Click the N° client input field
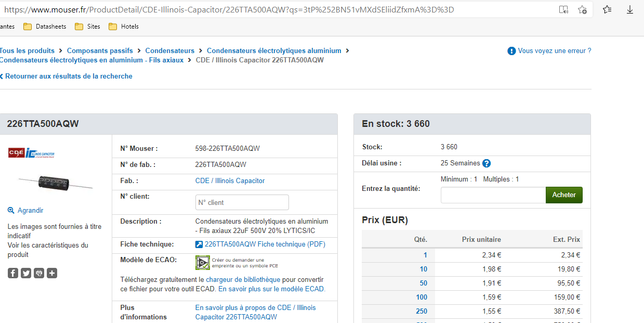This screenshot has height=323, width=644. pos(242,202)
